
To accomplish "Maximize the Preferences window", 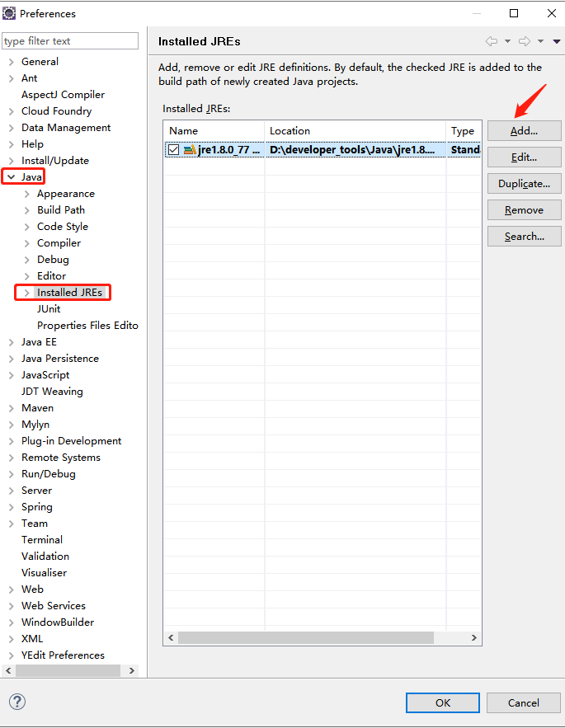I will 514,13.
